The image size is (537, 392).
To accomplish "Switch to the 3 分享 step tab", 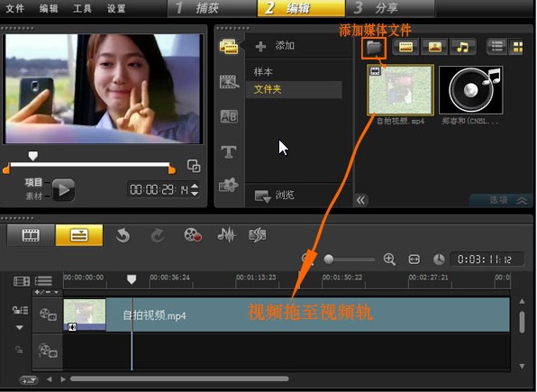I will click(390, 8).
